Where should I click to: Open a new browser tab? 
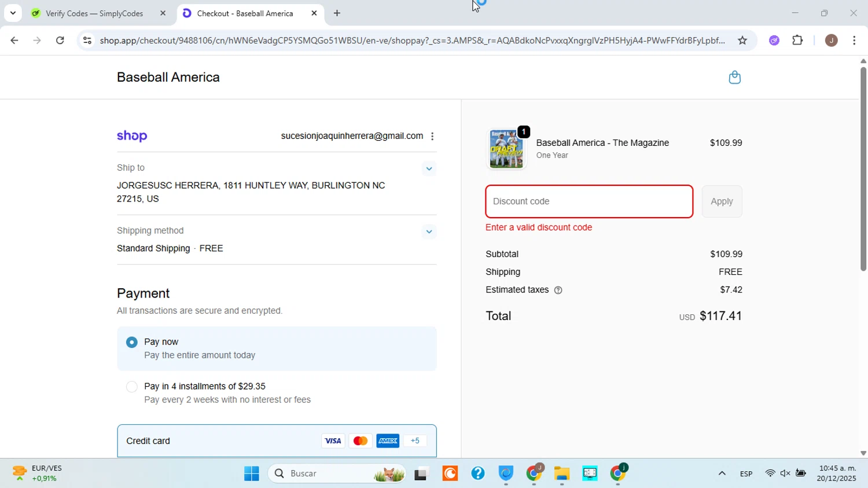tap(337, 13)
